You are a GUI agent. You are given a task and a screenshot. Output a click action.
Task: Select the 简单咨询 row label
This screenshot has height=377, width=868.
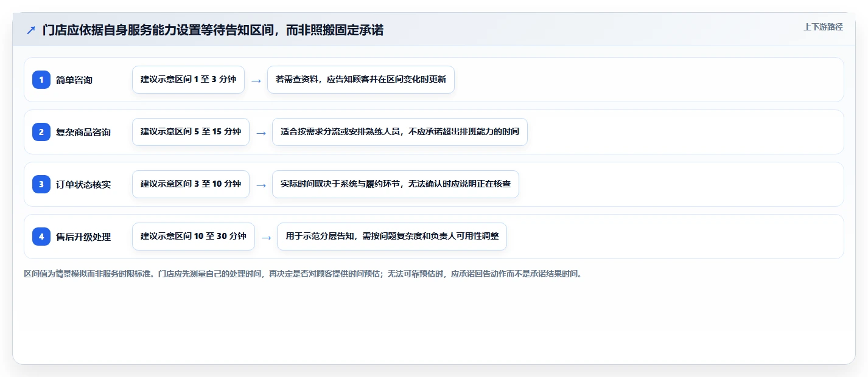pyautogui.click(x=74, y=80)
